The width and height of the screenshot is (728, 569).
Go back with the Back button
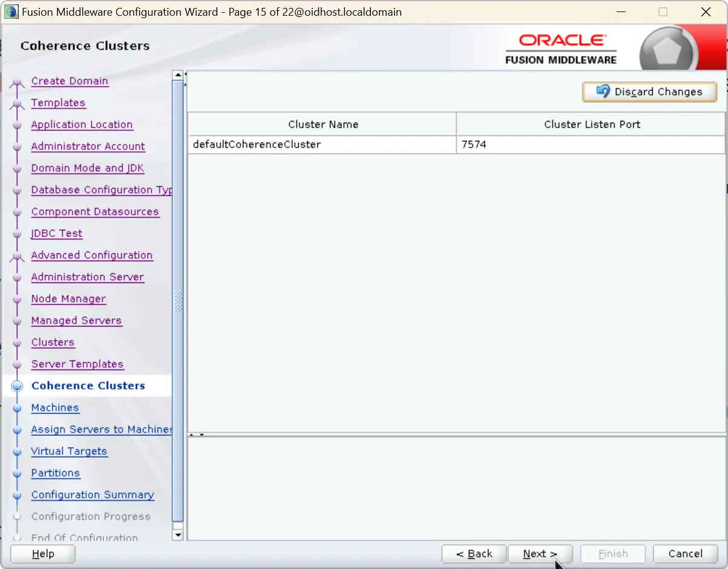[x=474, y=554]
